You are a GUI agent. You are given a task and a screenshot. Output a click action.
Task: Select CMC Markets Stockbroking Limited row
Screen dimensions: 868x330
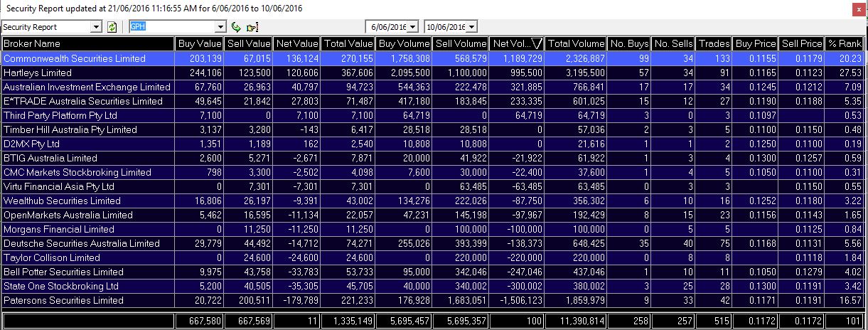(x=433, y=172)
